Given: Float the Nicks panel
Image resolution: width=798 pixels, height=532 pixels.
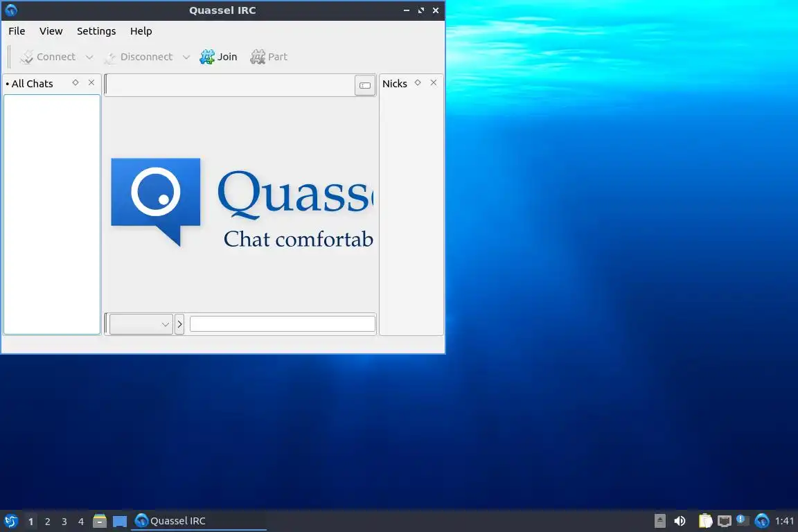Looking at the screenshot, I should [417, 82].
